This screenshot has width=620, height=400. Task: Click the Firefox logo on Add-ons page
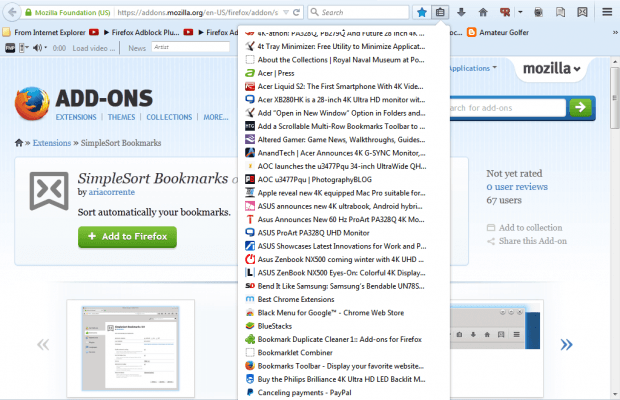point(32,103)
